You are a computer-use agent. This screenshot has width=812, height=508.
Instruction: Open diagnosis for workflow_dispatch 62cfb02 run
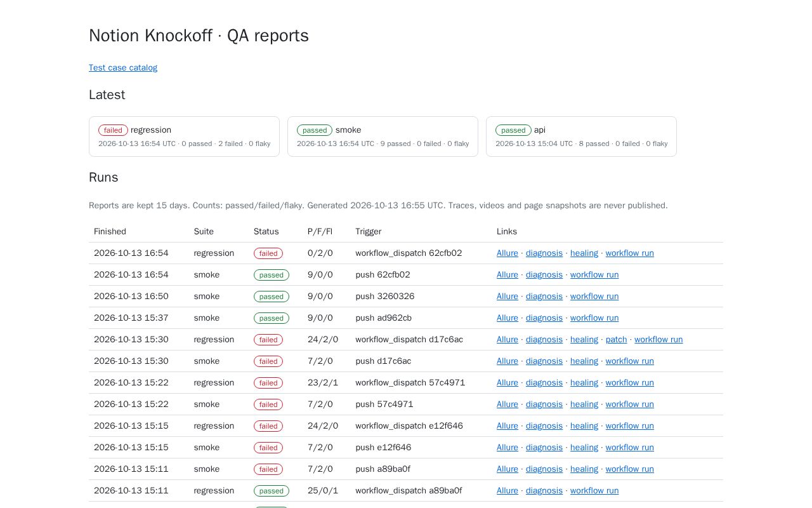[544, 253]
